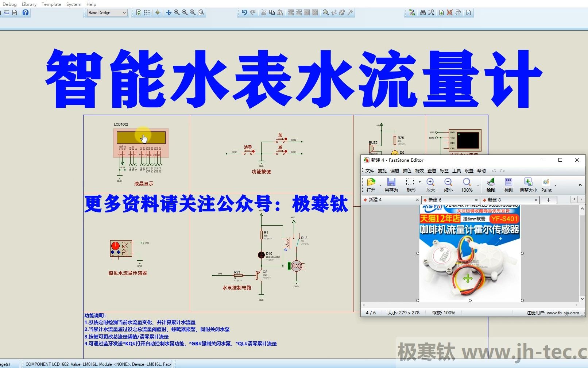The image size is (588, 368).
Task: Open the 特效 menu in FastStone
Action: coord(419,170)
